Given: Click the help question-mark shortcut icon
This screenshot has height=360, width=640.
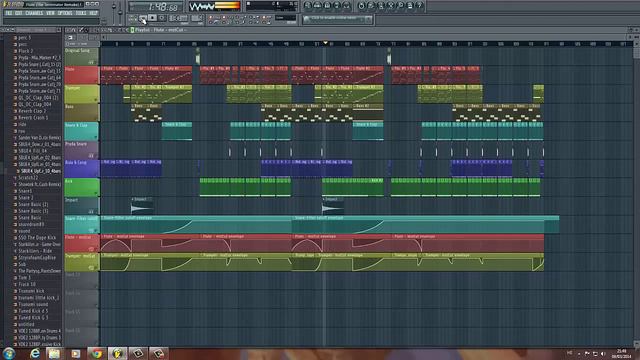Looking at the screenshot, I should coord(419,5).
